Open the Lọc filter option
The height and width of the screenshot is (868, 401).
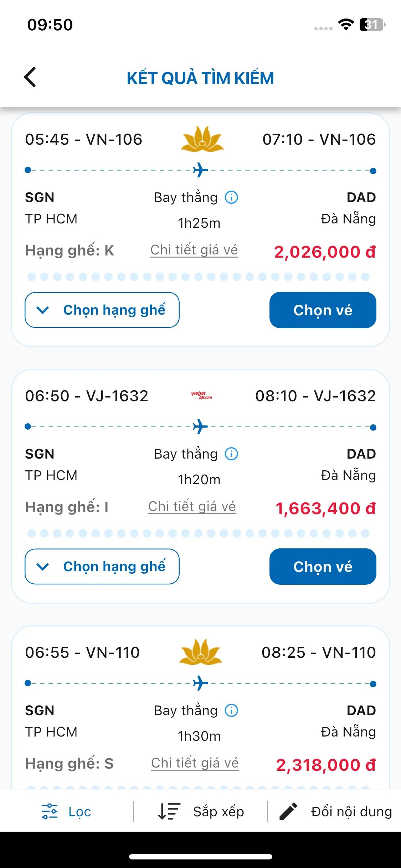point(66,811)
